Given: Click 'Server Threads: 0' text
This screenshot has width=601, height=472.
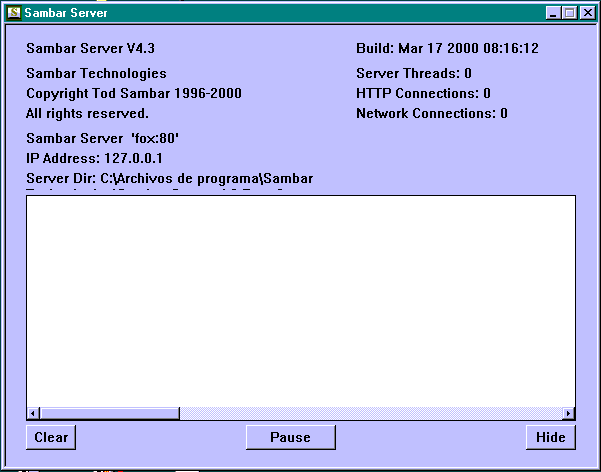Looking at the screenshot, I should (414, 73).
